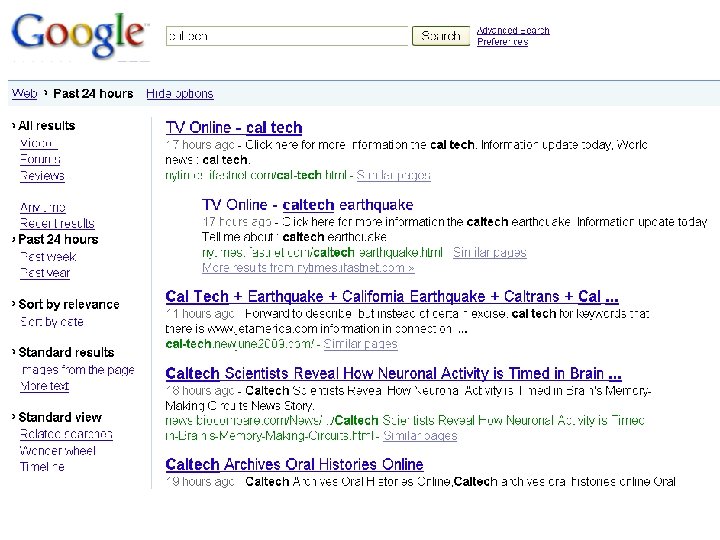Go to Web in the breadcrumb
Screen dimensions: 720x540
pos(24,93)
